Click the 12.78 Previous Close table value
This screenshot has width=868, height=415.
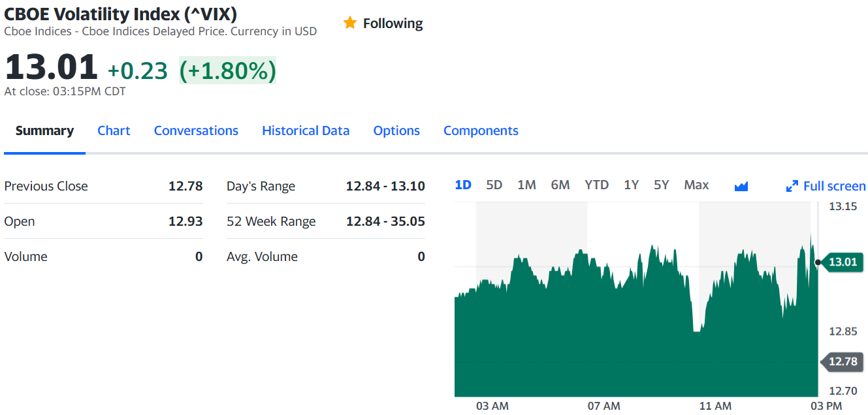[185, 186]
